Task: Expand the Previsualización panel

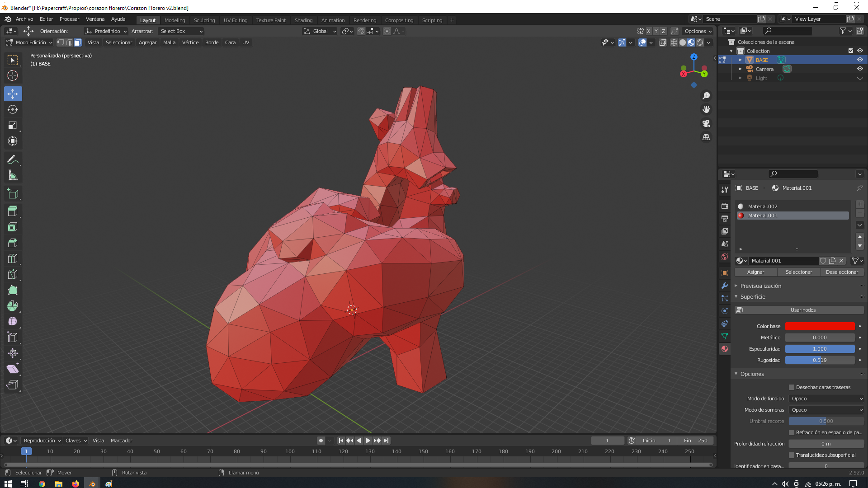Action: (760, 286)
